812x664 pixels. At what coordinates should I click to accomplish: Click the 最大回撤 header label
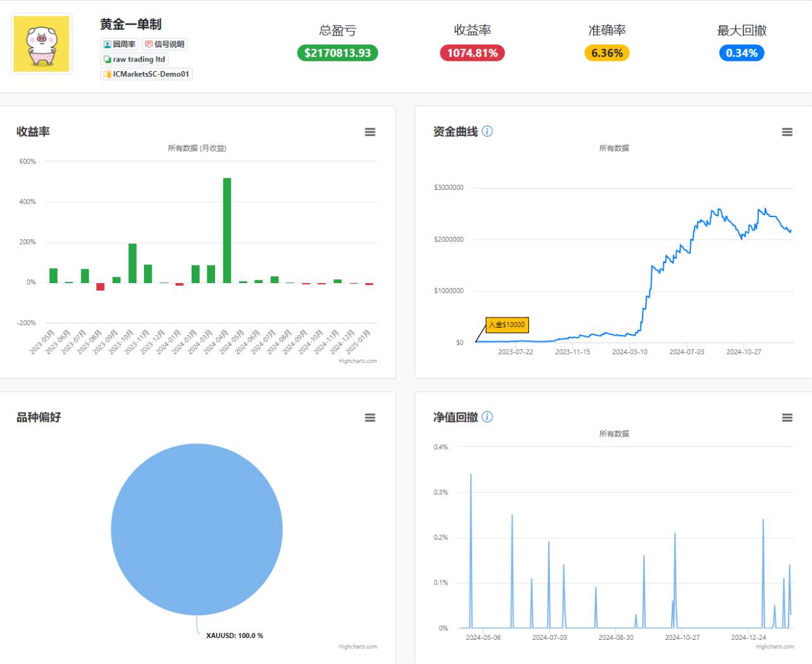coord(742,30)
